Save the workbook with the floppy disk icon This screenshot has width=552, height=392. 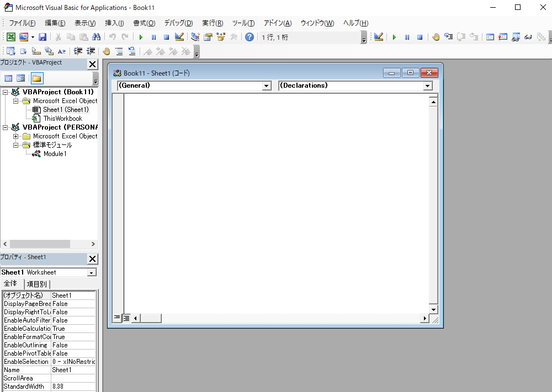click(43, 37)
